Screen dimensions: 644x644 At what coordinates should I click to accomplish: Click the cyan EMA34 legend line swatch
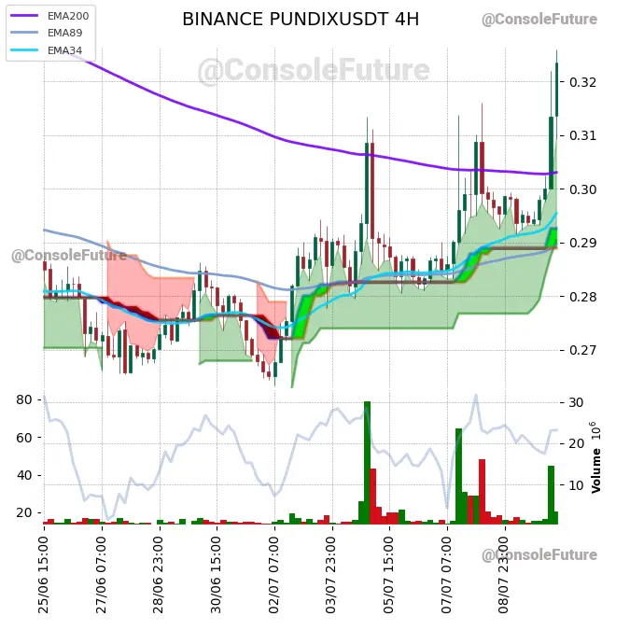pyautogui.click(x=24, y=50)
